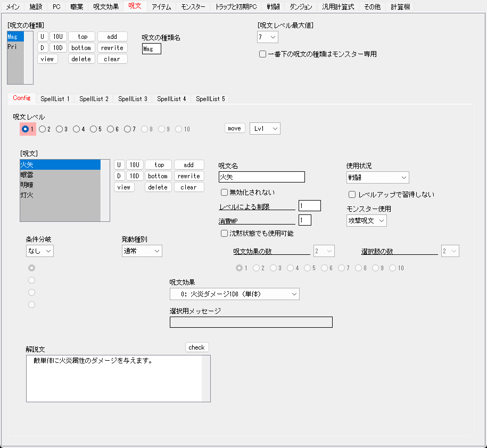487x448 pixels.
Task: Select 明瞭 in the spell list
Action: (60, 185)
